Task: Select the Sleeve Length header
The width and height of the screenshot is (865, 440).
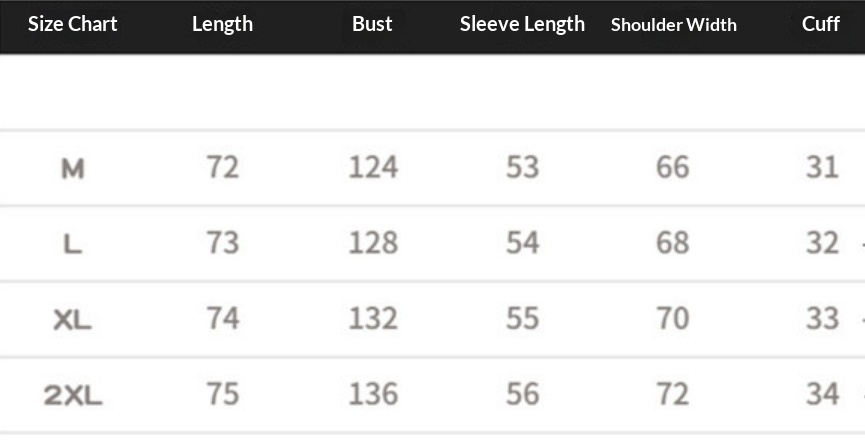Action: [x=522, y=24]
